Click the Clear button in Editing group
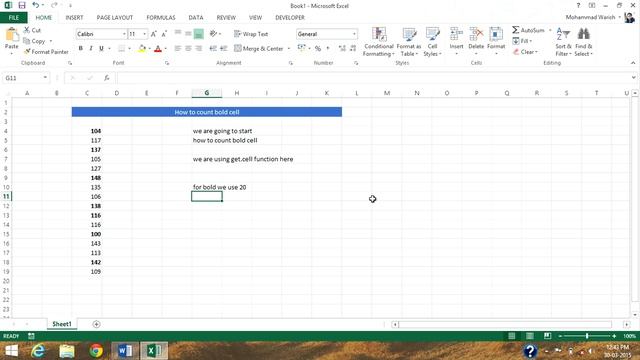 click(x=525, y=52)
